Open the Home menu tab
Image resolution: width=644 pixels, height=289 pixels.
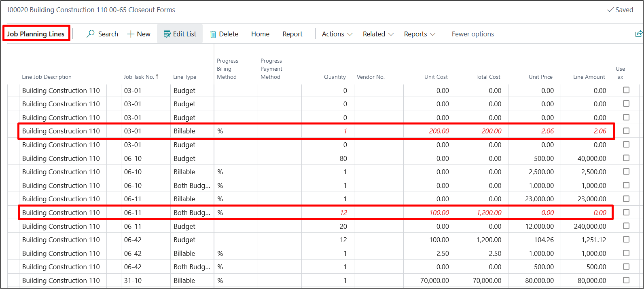click(260, 34)
